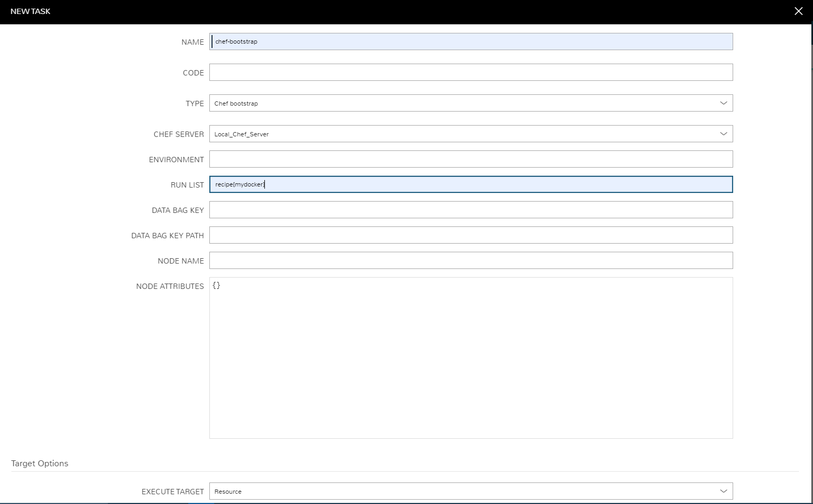Click the NEW TASK dialog title
The image size is (813, 504).
point(30,11)
